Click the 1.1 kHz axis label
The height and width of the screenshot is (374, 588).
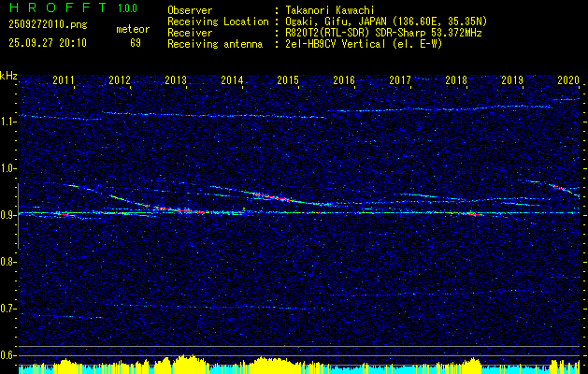7,122
